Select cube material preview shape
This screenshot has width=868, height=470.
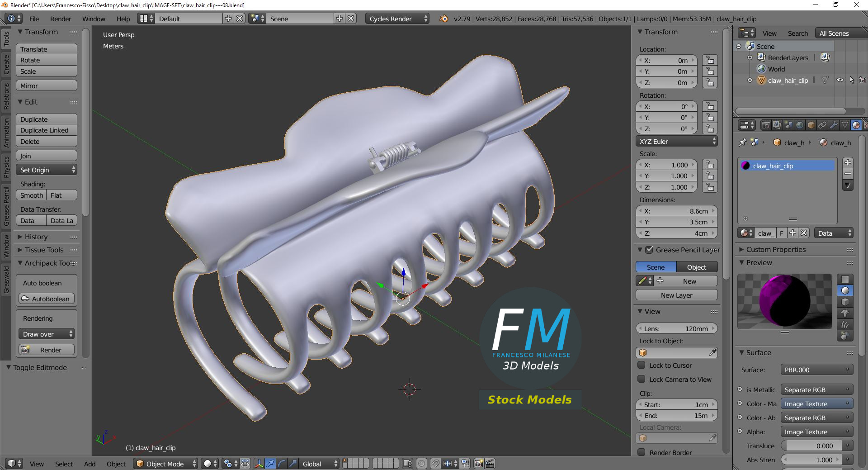845,302
